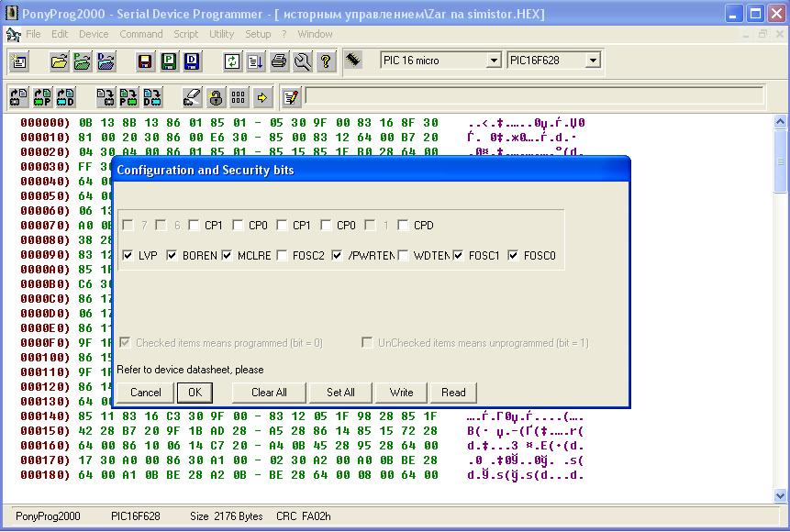The image size is (790, 532).
Task: Click the Erase Device eraser icon
Action: 192,96
